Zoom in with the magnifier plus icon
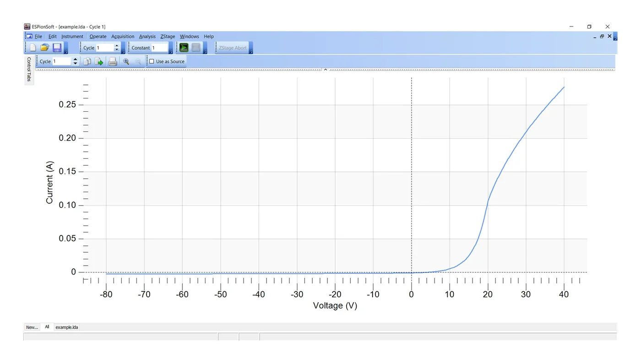This screenshot has width=641, height=364. click(x=126, y=61)
